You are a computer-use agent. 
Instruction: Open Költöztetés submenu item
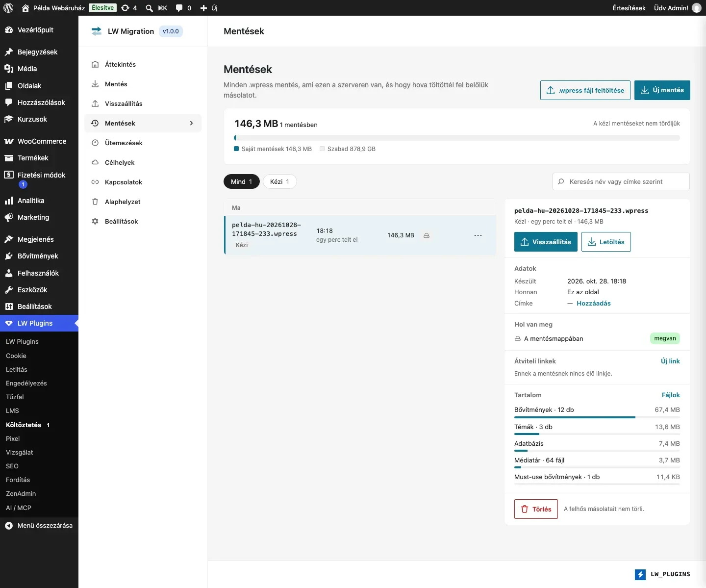point(39,425)
